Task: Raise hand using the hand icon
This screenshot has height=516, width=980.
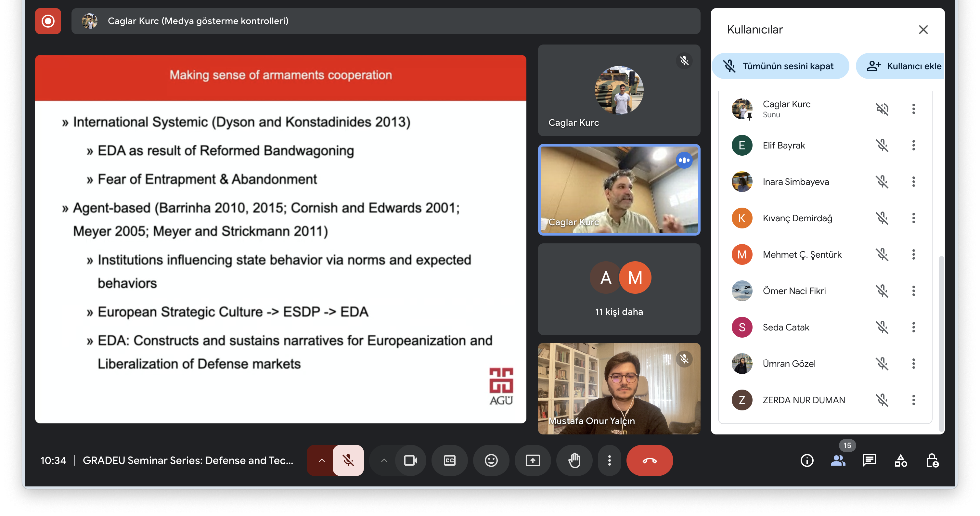Action: 574,460
